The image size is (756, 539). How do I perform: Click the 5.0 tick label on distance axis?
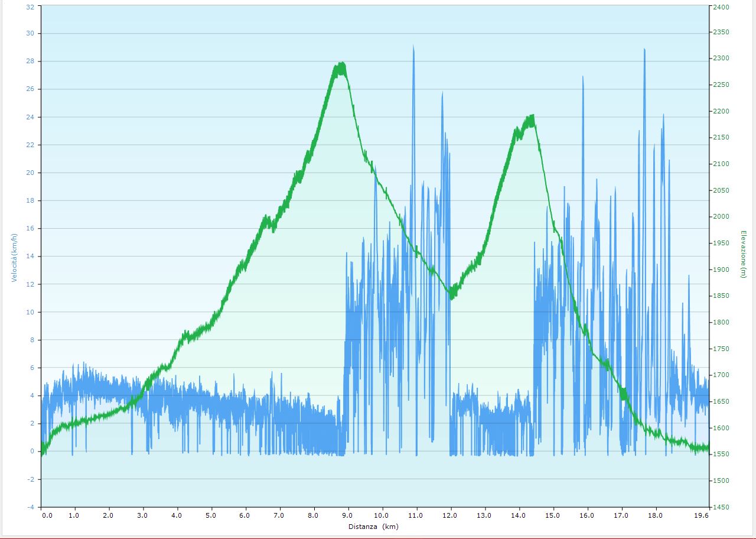211,515
